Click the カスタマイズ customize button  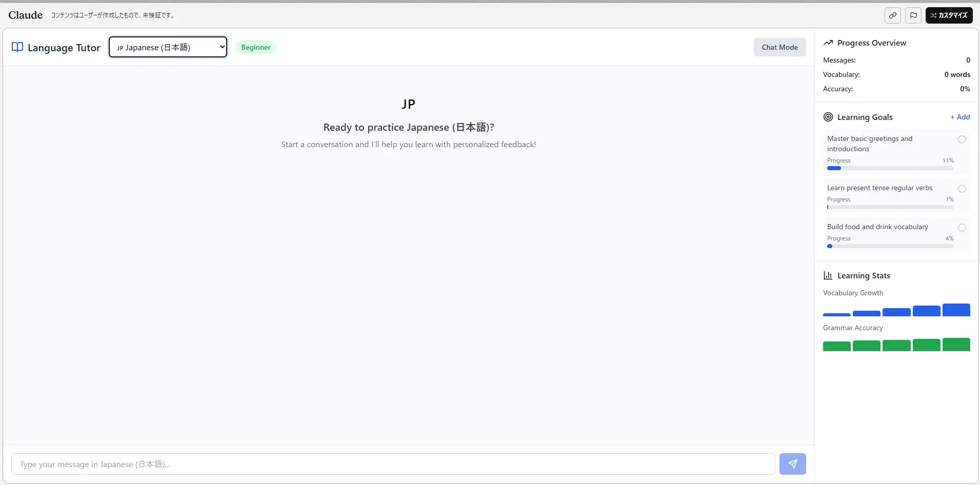click(949, 15)
